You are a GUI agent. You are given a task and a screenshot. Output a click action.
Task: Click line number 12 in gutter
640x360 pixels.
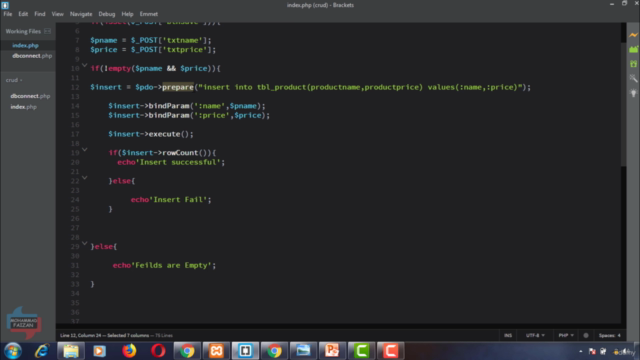(x=75, y=87)
